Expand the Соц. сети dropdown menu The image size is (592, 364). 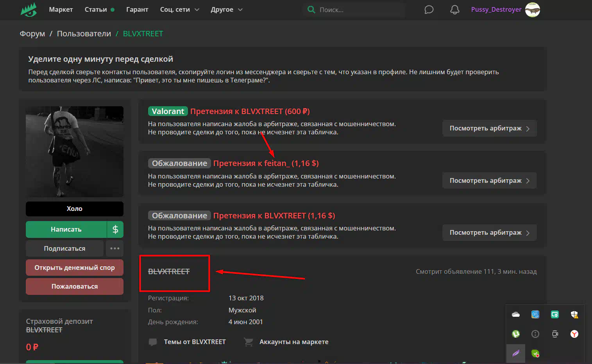pos(179,10)
